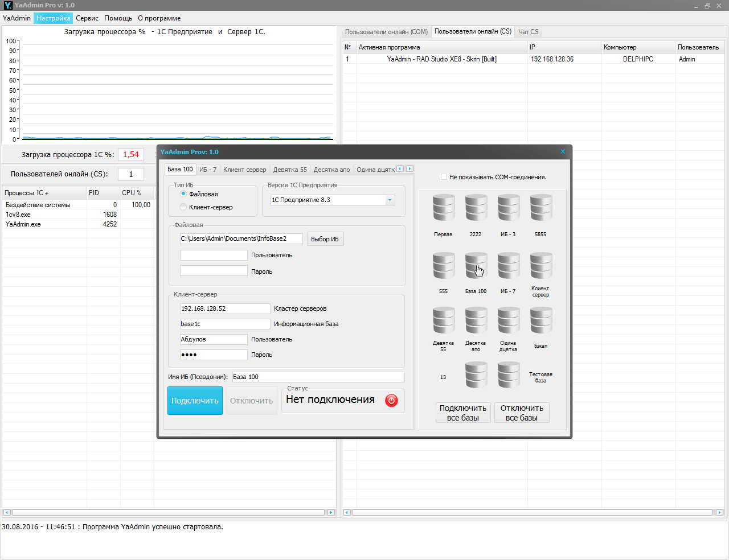Focus the Файловая section Пароль field
The image size is (729, 560).
214,271
